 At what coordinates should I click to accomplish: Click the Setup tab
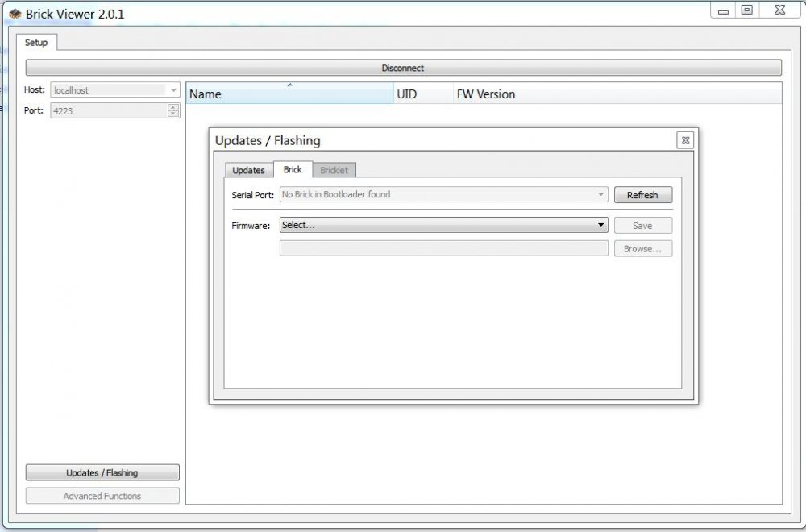pos(35,42)
